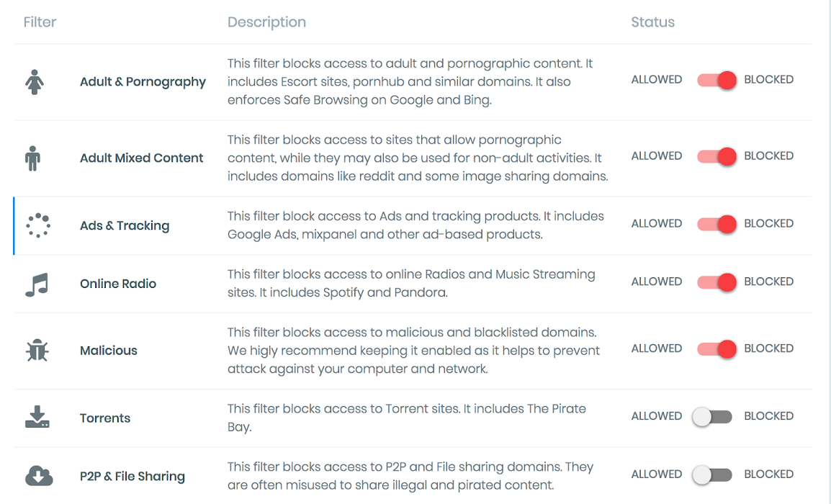Click the P2P & File Sharing cloud icon

(x=39, y=476)
